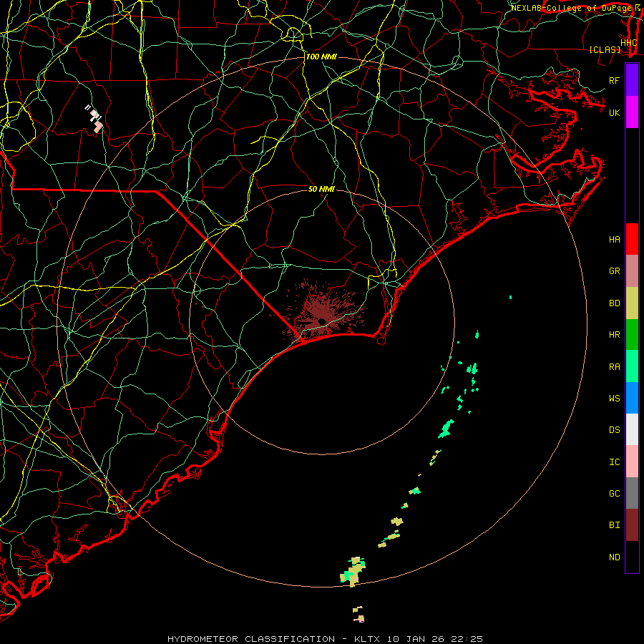This screenshot has width=644, height=644.
Task: Click the RF purple legend swatch
Action: (632, 80)
